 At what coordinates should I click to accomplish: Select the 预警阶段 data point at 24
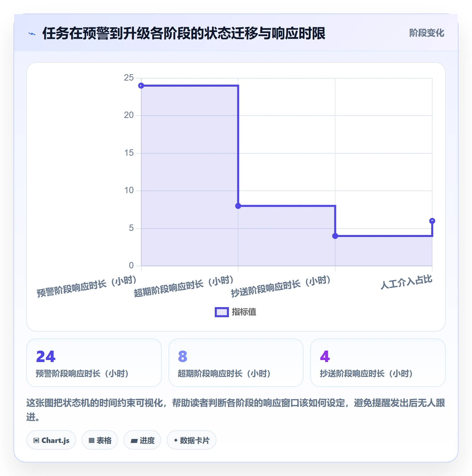coord(141,86)
